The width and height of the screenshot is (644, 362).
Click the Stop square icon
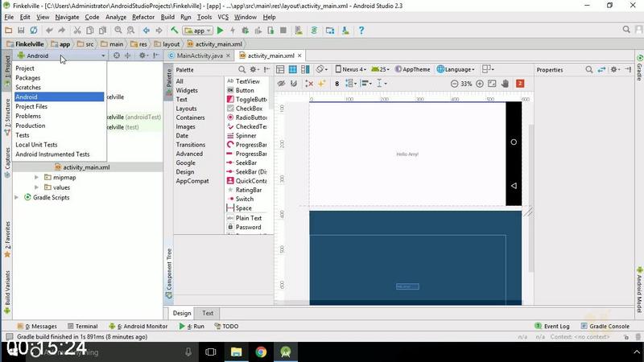click(x=283, y=31)
